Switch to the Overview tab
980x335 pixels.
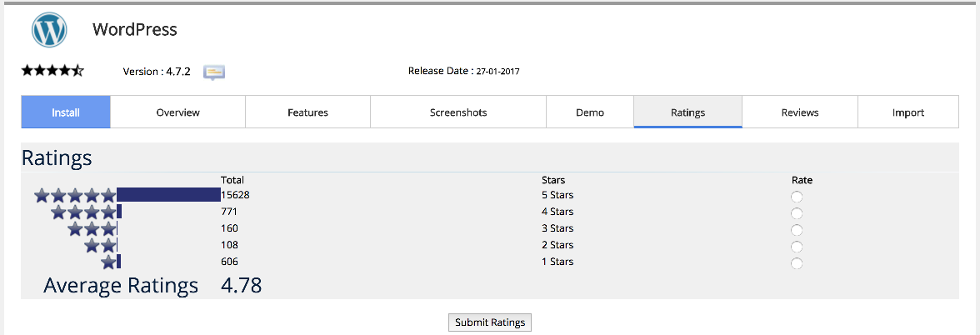178,112
